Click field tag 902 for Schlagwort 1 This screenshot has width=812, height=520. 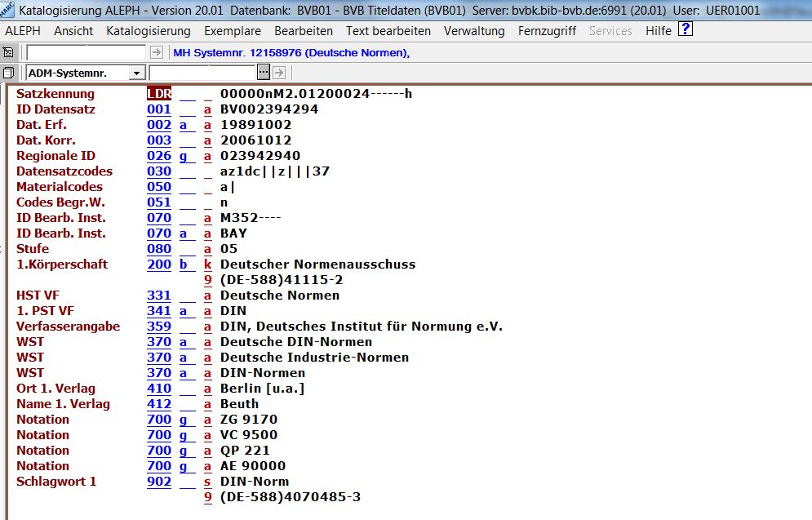pos(158,482)
